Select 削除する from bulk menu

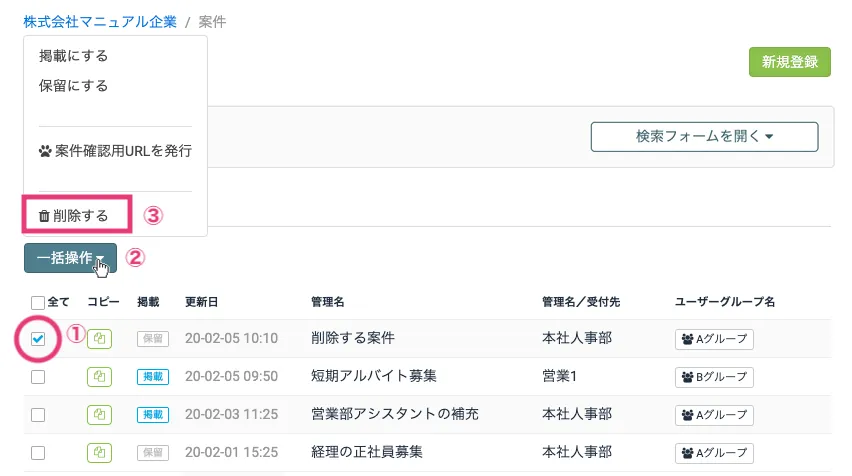(x=78, y=215)
